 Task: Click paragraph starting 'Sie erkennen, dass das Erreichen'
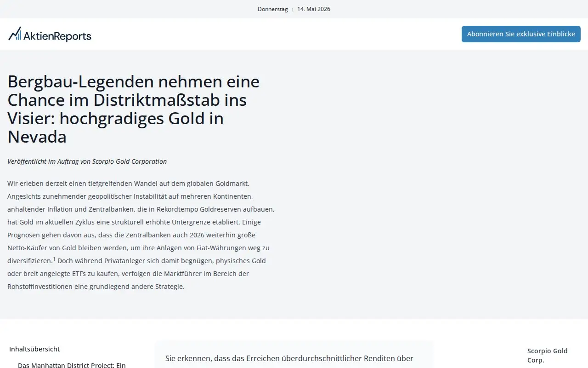pyautogui.click(x=289, y=358)
